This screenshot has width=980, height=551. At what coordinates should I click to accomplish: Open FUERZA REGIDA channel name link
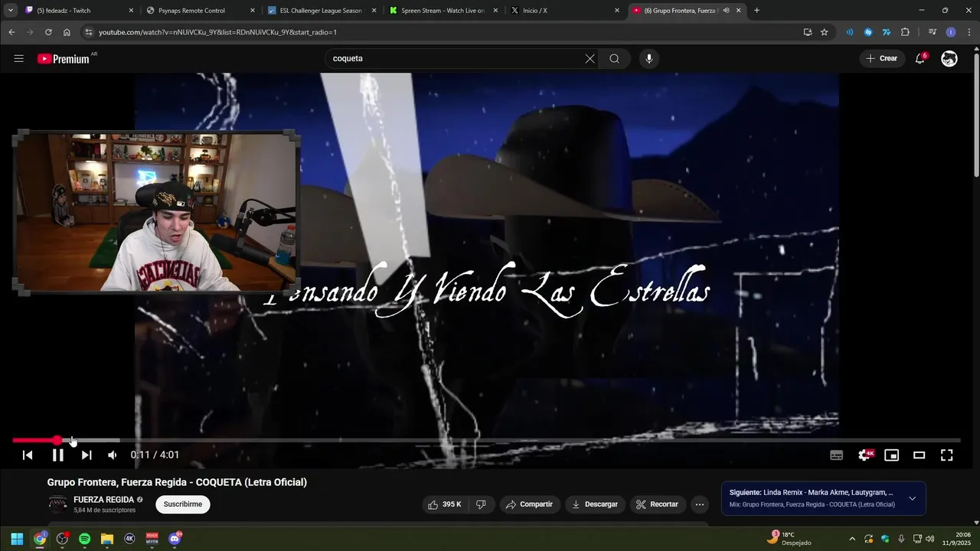click(103, 500)
